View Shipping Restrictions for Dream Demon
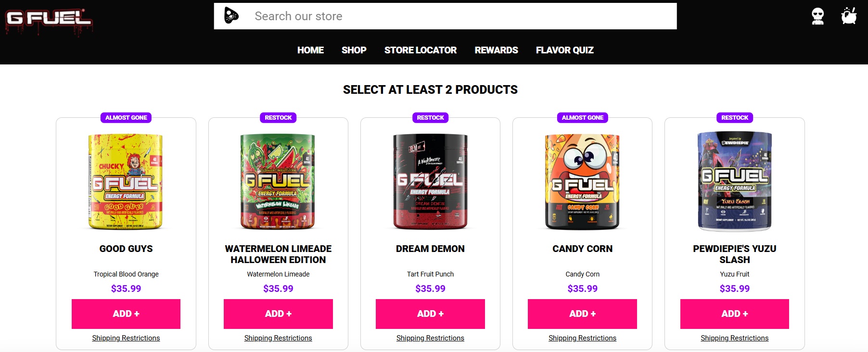Image resolution: width=868 pixels, height=352 pixels. tap(430, 338)
